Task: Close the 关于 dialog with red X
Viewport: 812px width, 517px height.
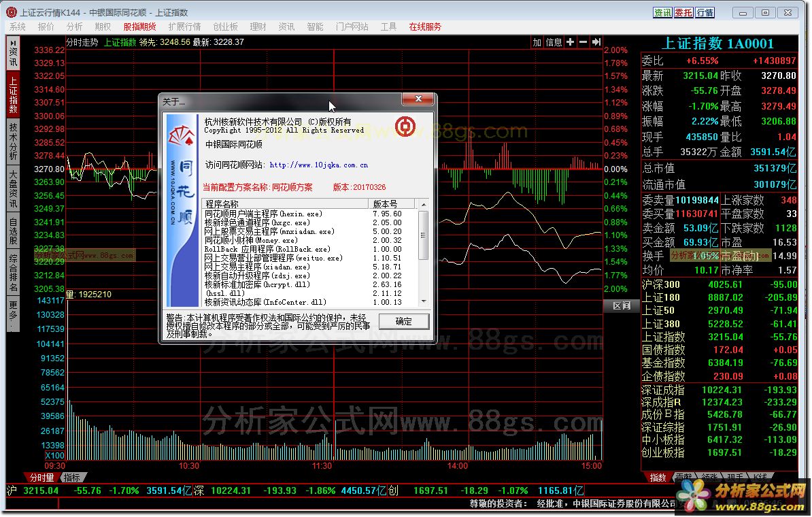Action: [418, 99]
